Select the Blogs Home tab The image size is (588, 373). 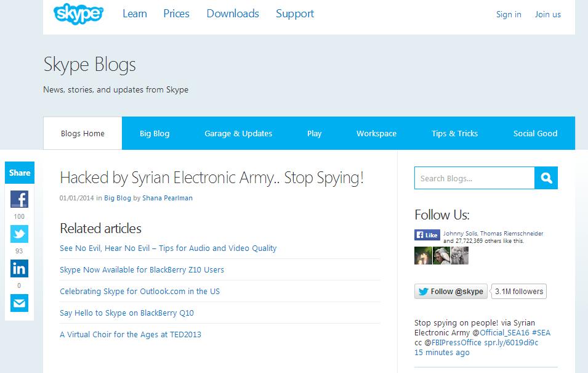coord(83,133)
